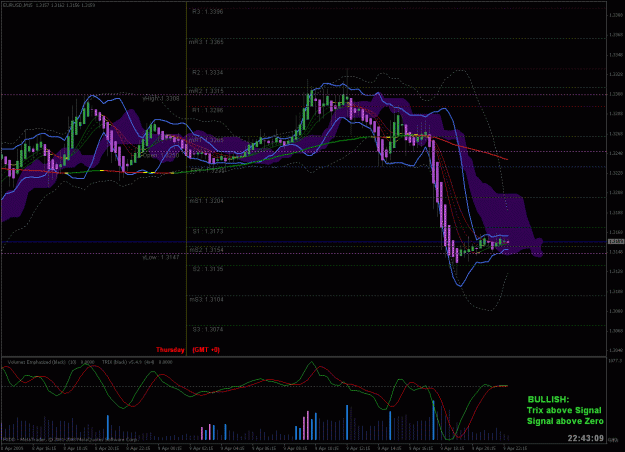Select the R1 : 1.3286 resistance label
This screenshot has width=625, height=452.
click(x=208, y=110)
